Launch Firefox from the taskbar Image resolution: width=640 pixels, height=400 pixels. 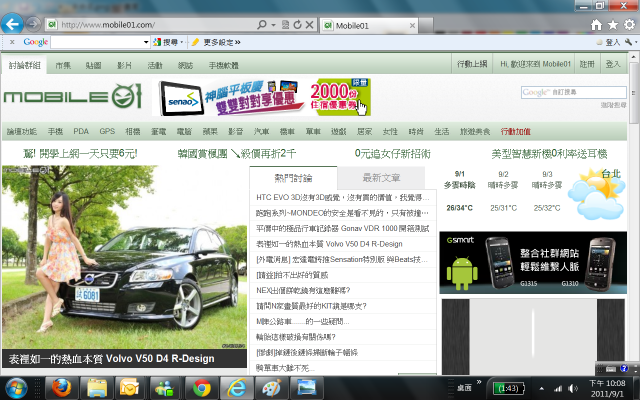tap(61, 388)
